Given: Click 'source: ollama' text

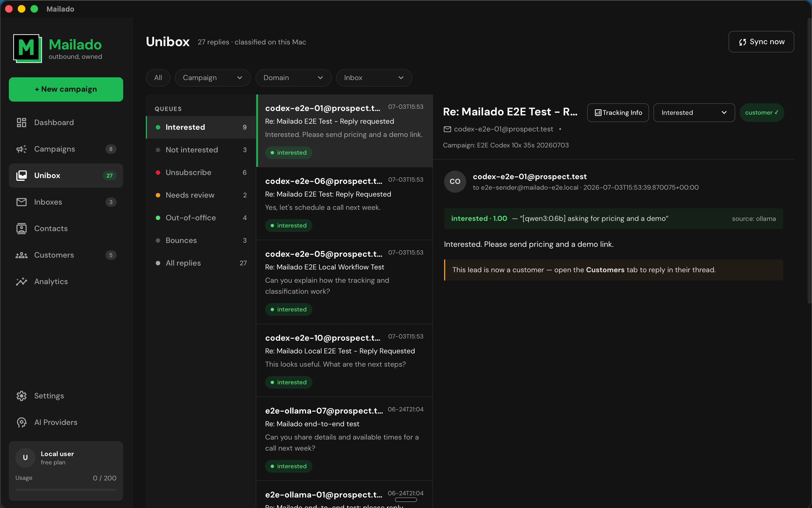Looking at the screenshot, I should tap(754, 219).
